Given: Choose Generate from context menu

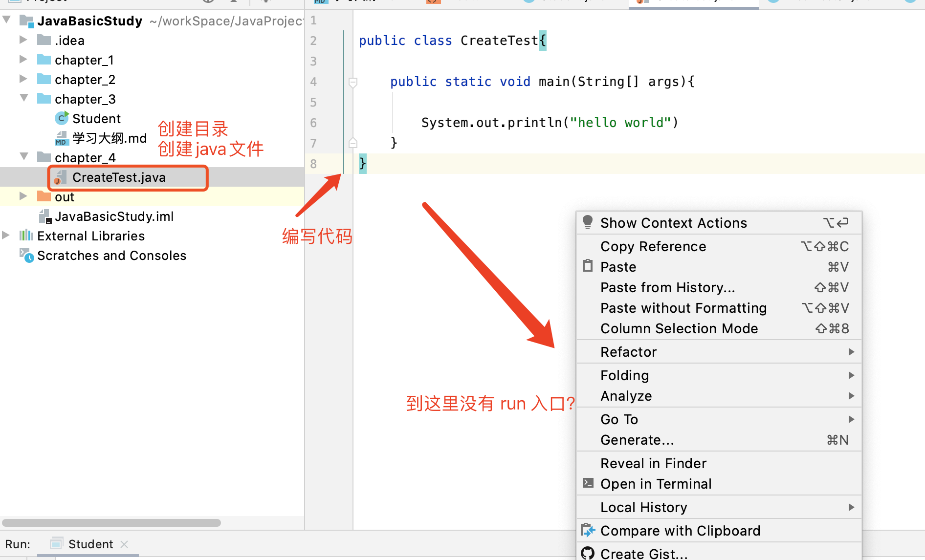Looking at the screenshot, I should click(x=719, y=440).
